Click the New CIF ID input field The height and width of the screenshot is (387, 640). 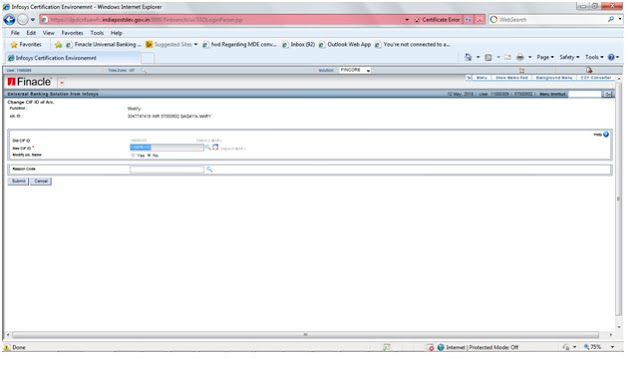point(167,147)
